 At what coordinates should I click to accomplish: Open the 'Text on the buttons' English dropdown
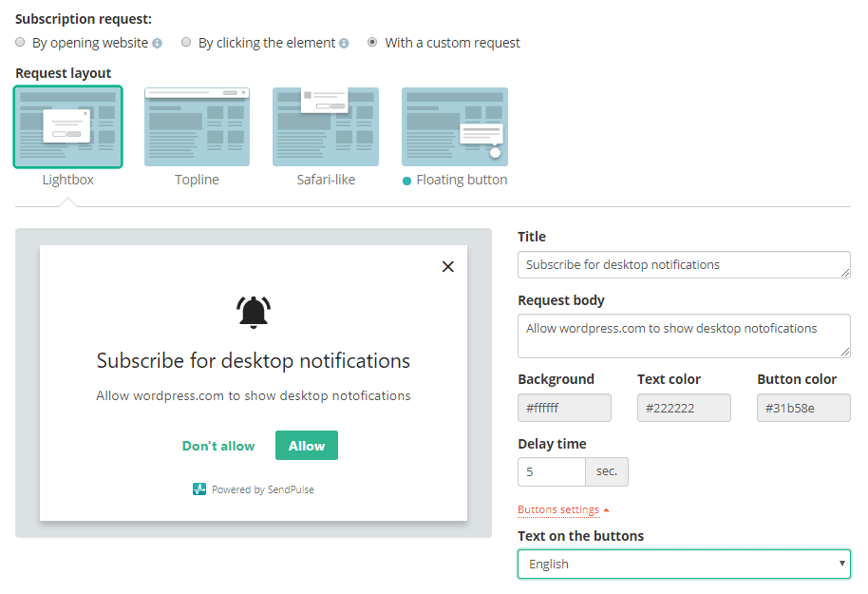click(x=684, y=565)
